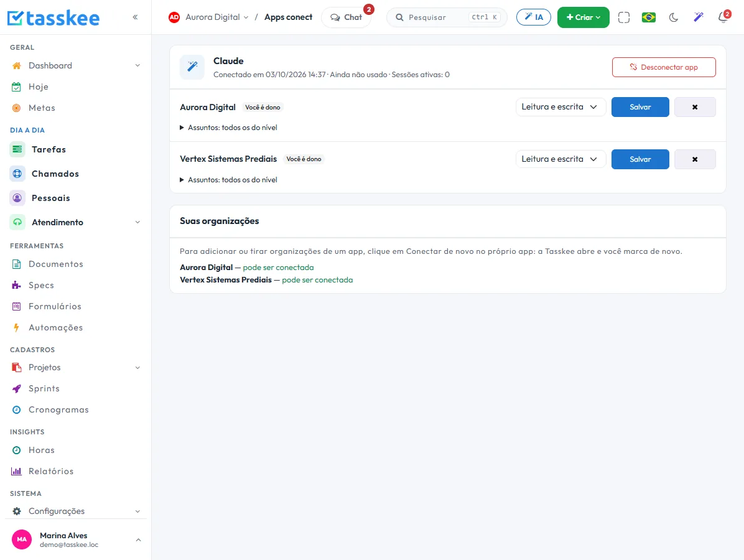Collapse the sidebar with double-chevron icon
The image size is (744, 560).
pos(135,17)
